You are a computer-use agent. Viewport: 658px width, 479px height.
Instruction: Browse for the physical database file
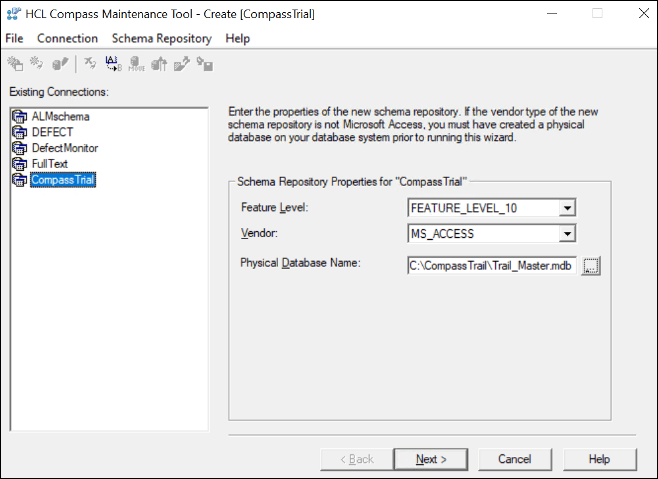pos(591,266)
